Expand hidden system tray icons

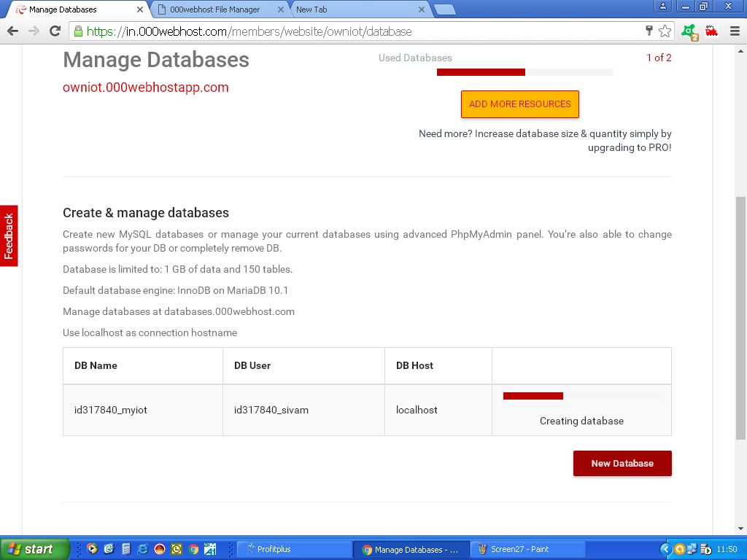[x=665, y=549]
